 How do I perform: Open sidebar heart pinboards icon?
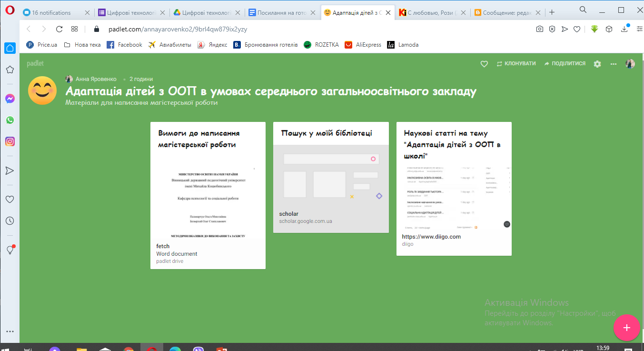(10, 200)
